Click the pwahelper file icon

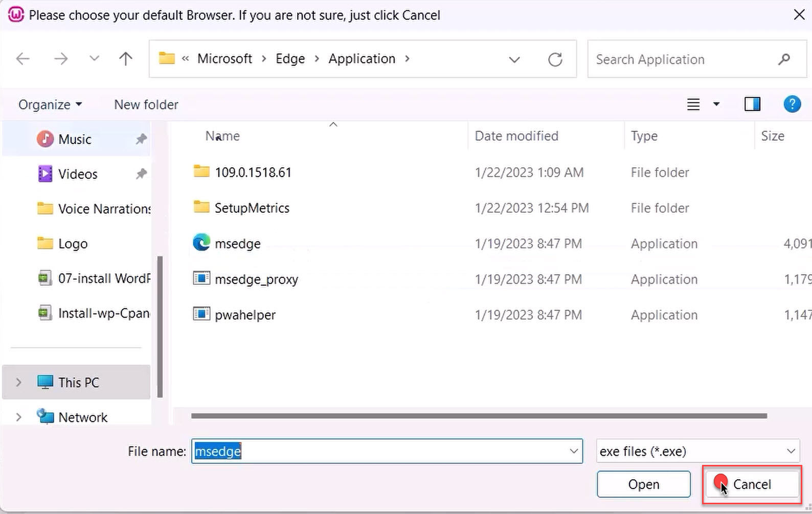click(201, 314)
